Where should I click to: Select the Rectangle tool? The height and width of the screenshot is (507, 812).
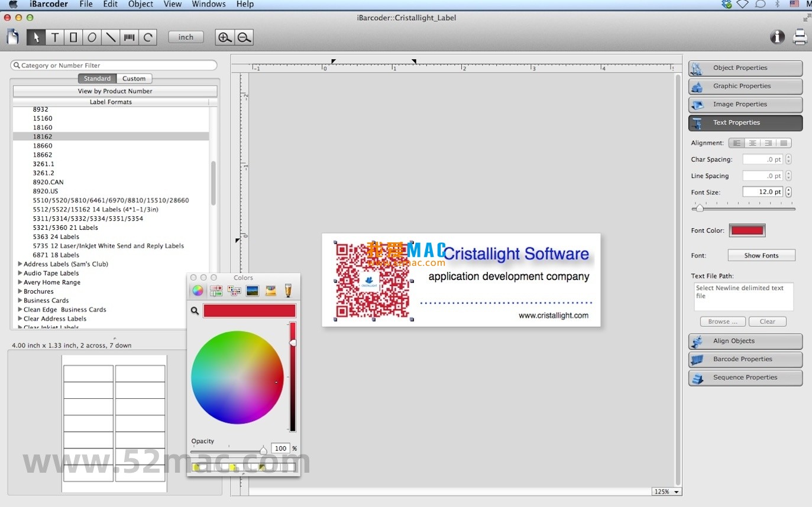[73, 37]
